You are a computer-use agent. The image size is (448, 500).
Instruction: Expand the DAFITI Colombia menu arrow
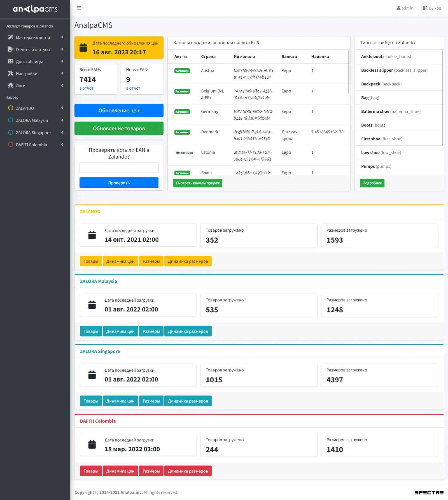click(x=62, y=144)
